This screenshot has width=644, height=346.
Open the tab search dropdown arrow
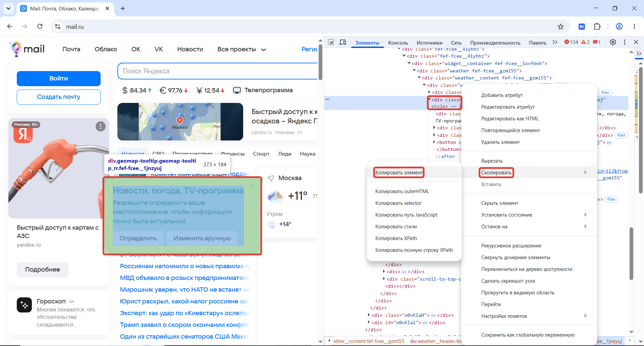click(x=8, y=8)
